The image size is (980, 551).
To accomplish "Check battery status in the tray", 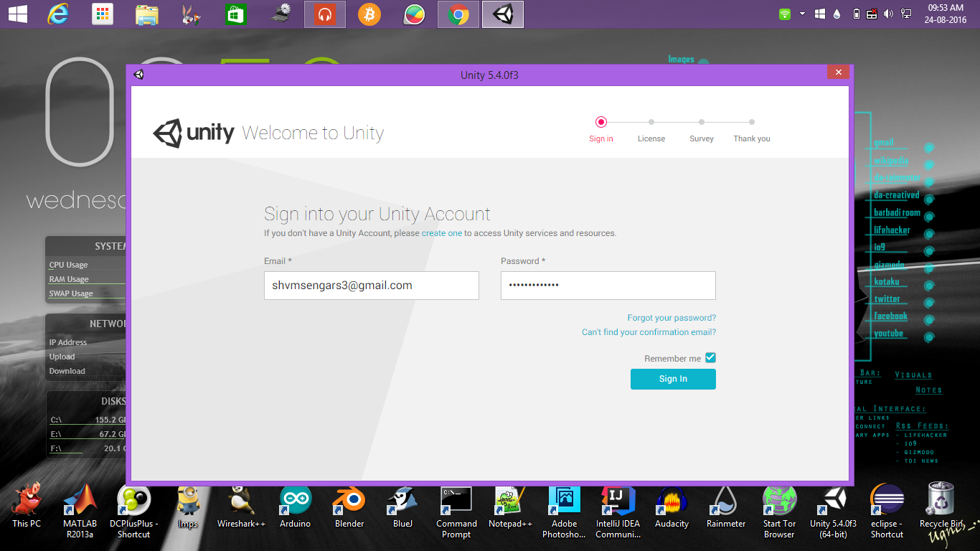I will tap(856, 14).
